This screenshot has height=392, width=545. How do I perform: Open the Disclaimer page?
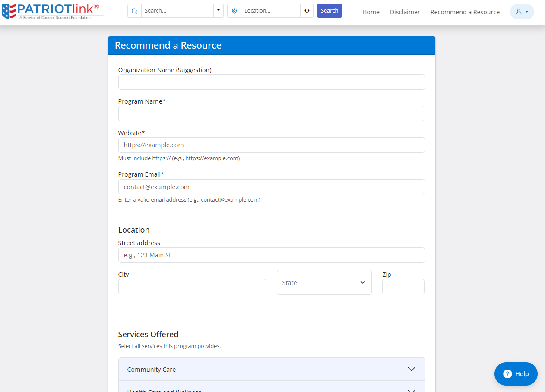pos(405,12)
